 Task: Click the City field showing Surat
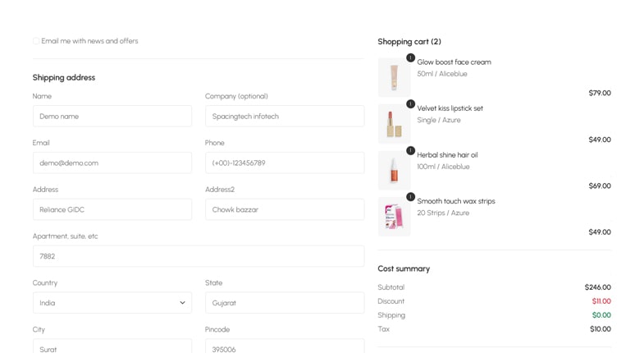coord(112,347)
